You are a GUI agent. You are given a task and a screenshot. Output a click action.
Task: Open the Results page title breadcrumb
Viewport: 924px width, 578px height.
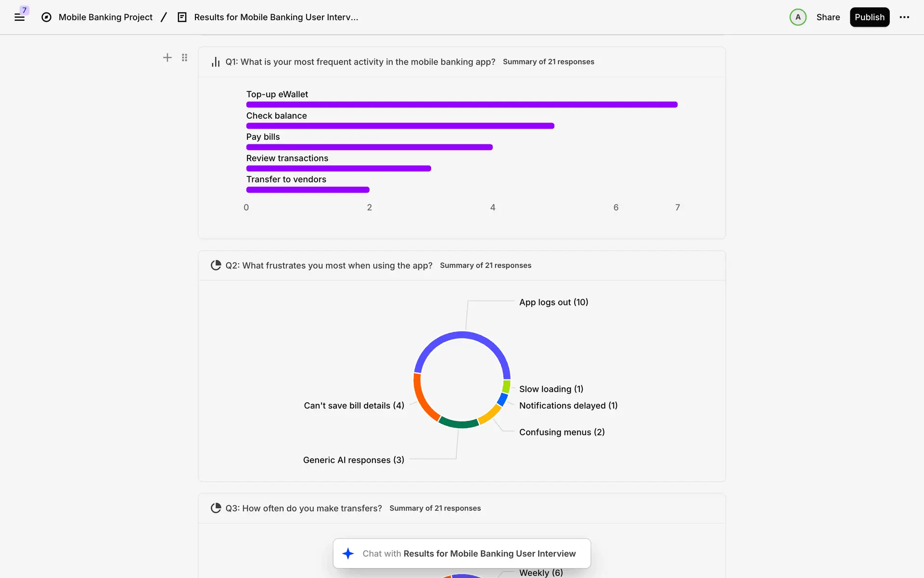click(x=276, y=17)
